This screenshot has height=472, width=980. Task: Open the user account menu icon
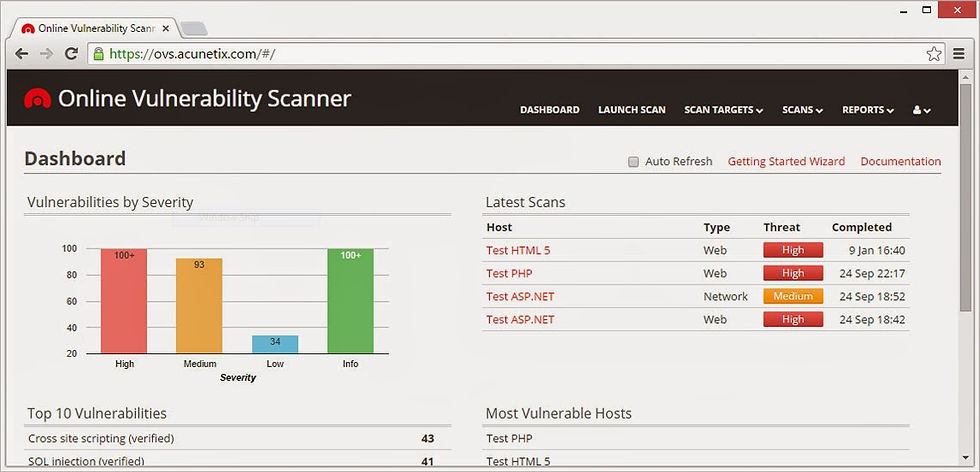click(921, 110)
